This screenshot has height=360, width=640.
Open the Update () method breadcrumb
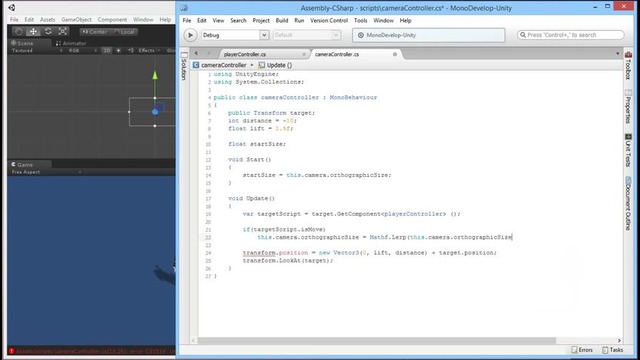click(276, 65)
